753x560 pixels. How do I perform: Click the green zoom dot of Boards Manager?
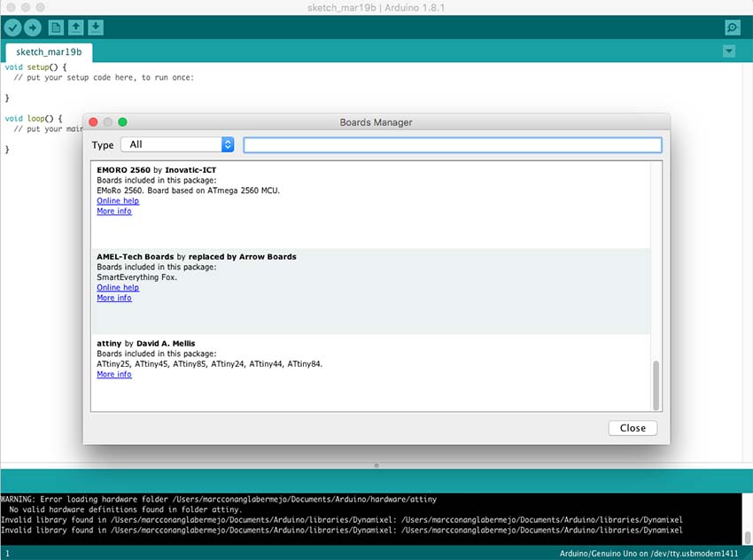(122, 122)
